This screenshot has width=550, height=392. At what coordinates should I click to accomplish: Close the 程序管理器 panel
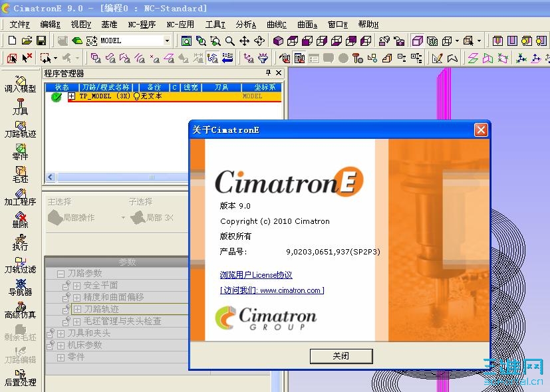point(279,72)
